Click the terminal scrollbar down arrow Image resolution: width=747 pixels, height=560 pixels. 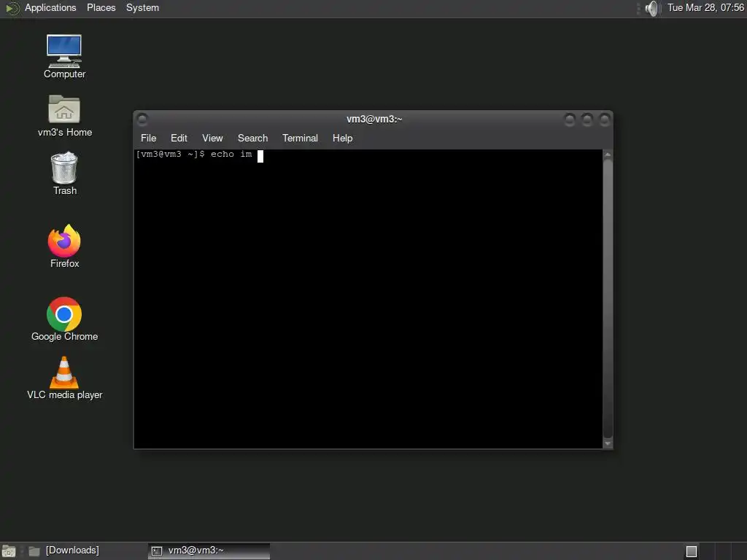click(608, 444)
